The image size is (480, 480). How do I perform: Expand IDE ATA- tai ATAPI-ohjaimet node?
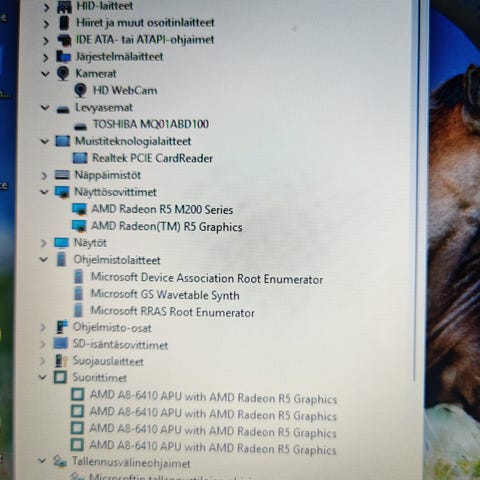(46, 41)
